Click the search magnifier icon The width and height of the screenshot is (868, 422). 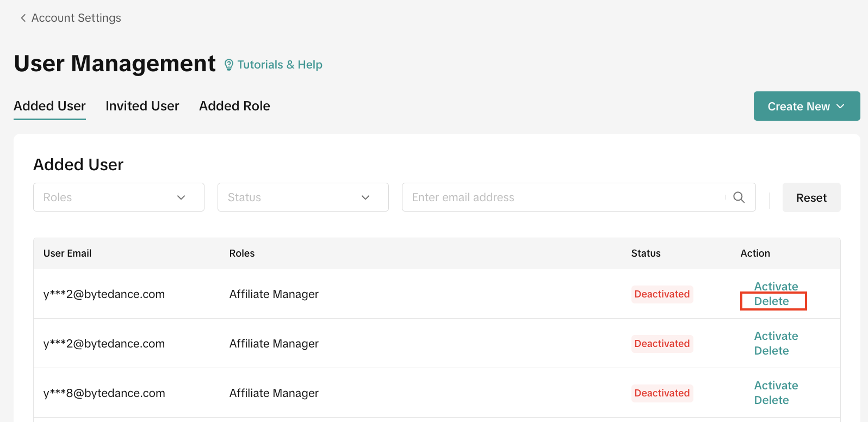pos(739,197)
